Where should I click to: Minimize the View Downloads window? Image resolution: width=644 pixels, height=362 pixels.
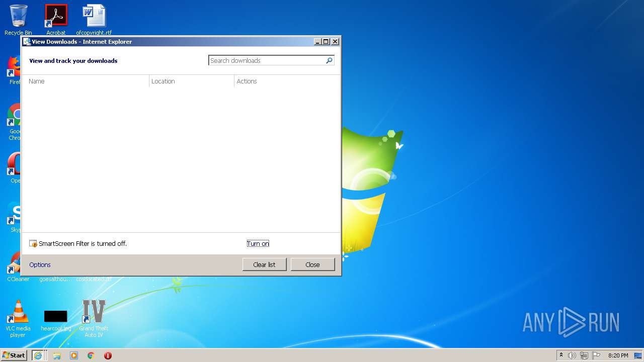click(x=317, y=42)
